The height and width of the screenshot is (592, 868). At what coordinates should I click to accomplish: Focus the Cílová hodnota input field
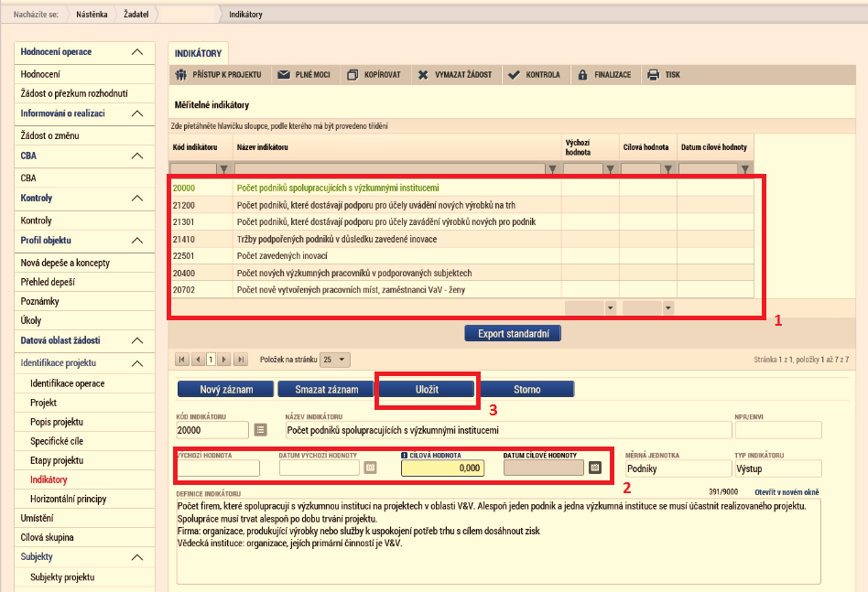(443, 468)
